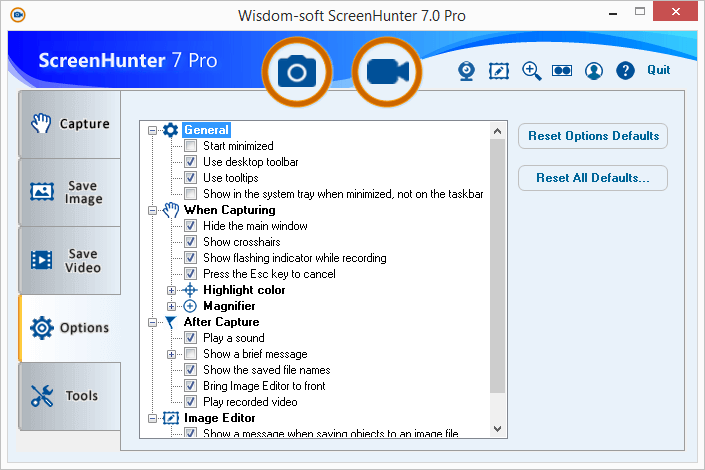Minimize the ScreenHunter window
This screenshot has width=705, height=470.
coord(612,13)
